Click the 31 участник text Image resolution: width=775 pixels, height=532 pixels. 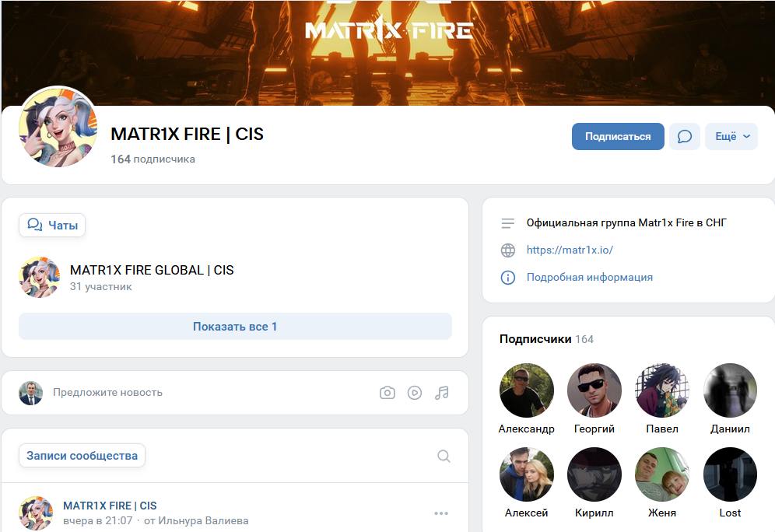(x=101, y=286)
